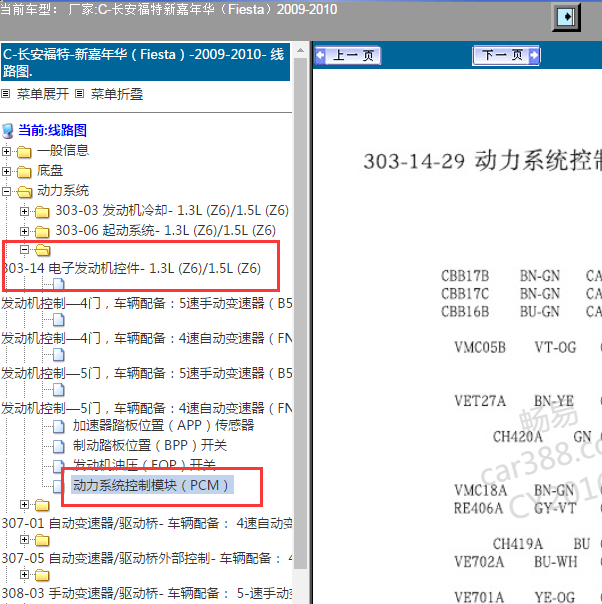
Task: Collapse the 动力系统 folder node
Action: pyautogui.click(x=6, y=191)
